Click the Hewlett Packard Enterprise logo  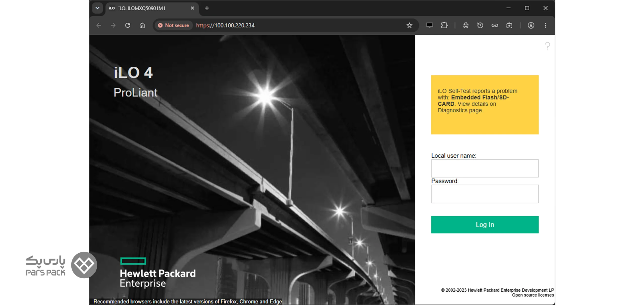click(x=157, y=272)
